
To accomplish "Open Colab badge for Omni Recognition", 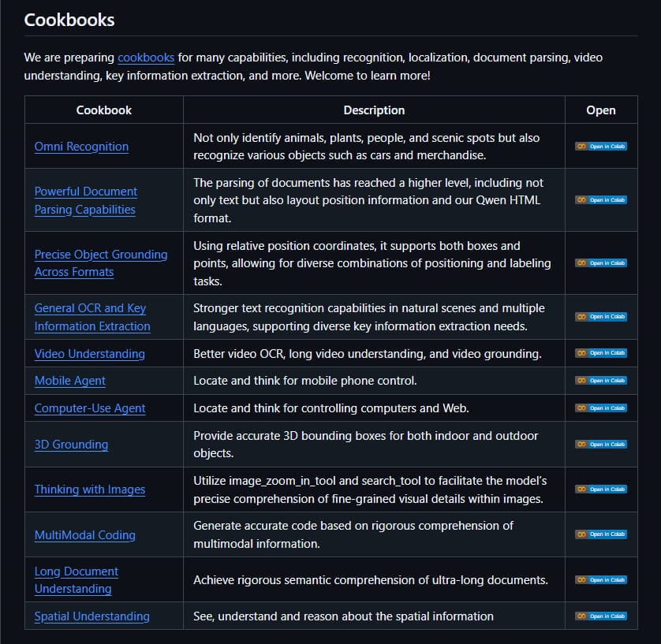I will [x=601, y=146].
